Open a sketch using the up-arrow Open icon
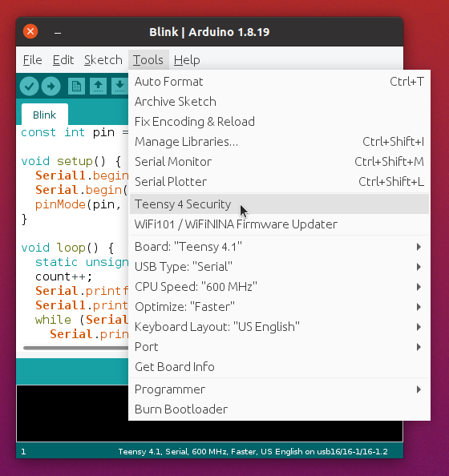Image resolution: width=449 pixels, height=476 pixels. pyautogui.click(x=98, y=87)
